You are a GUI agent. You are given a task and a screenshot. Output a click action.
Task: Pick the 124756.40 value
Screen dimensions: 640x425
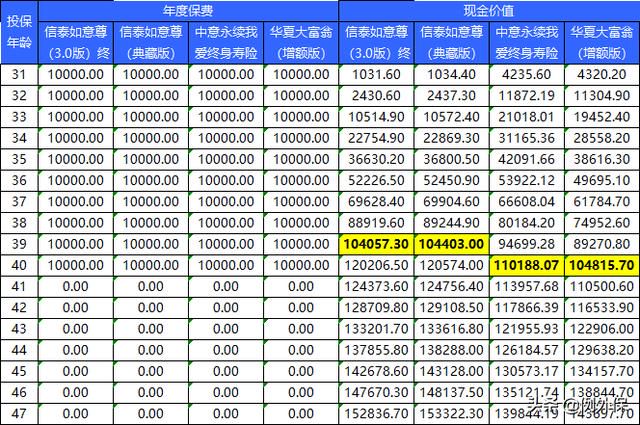(x=451, y=287)
